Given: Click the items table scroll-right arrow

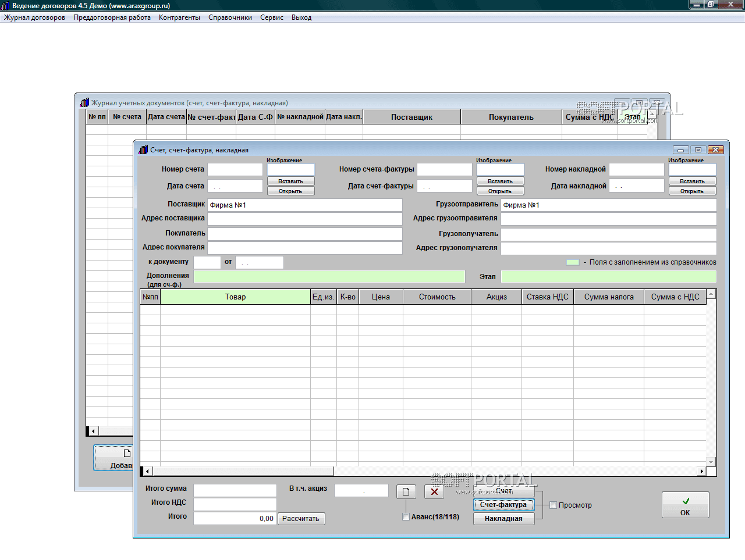Looking at the screenshot, I should [x=702, y=471].
